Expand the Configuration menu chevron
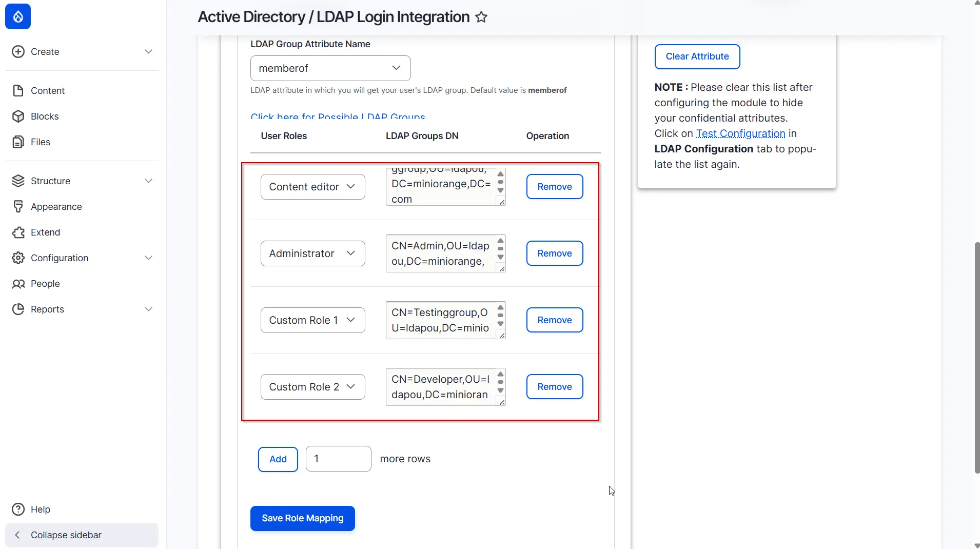The image size is (980, 549). pos(148,258)
